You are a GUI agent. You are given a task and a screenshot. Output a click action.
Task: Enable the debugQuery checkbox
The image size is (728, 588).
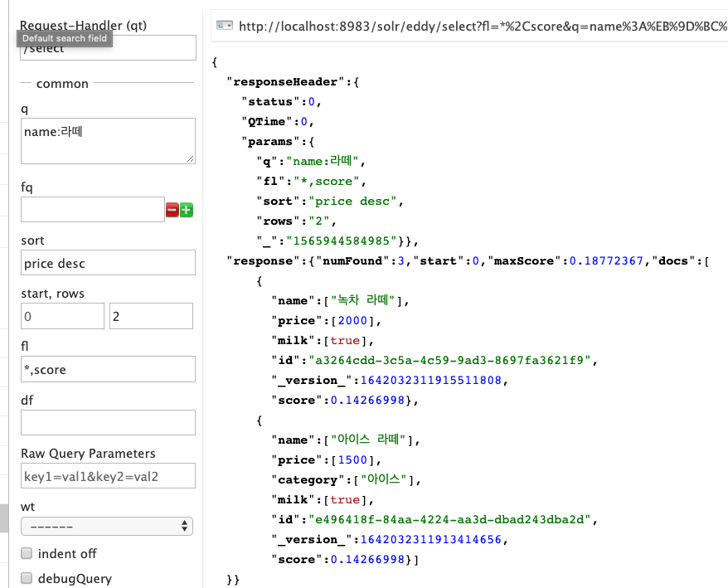click(x=27, y=578)
